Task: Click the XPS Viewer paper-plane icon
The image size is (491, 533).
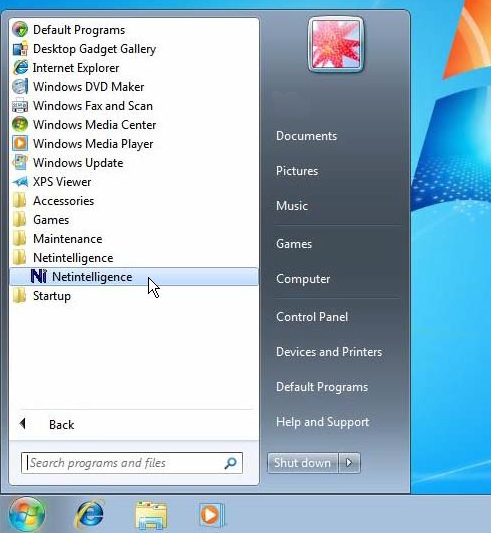Action: (20, 182)
